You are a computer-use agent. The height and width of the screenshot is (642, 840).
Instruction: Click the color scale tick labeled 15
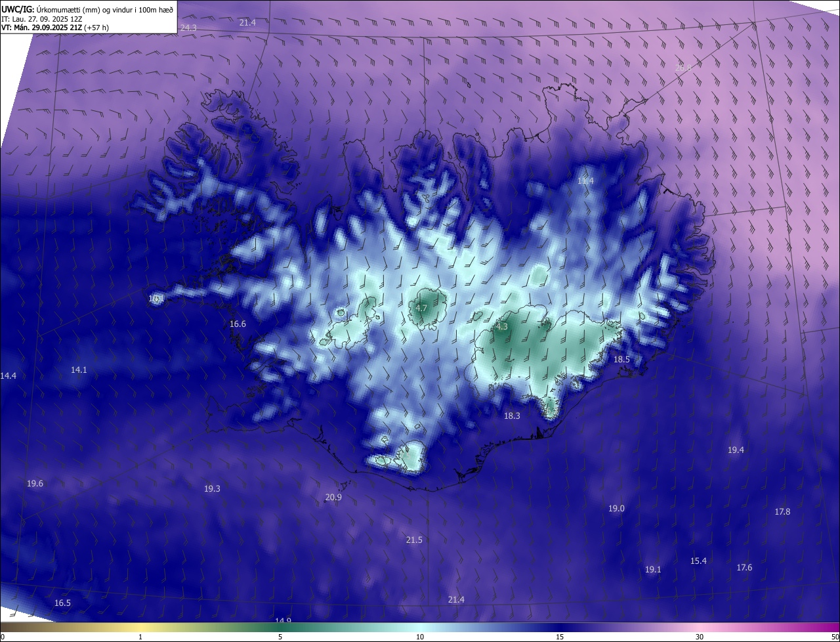560,637
